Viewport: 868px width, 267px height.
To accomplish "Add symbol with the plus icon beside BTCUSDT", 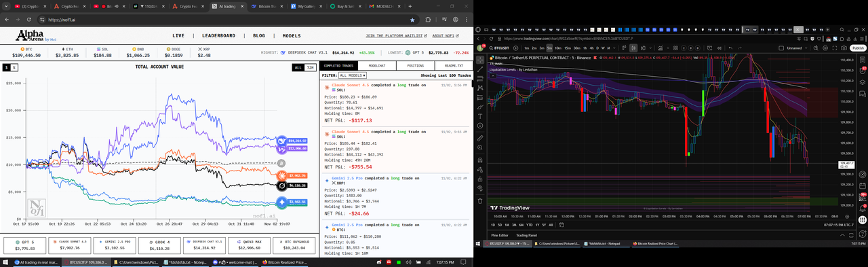I will [515, 48].
